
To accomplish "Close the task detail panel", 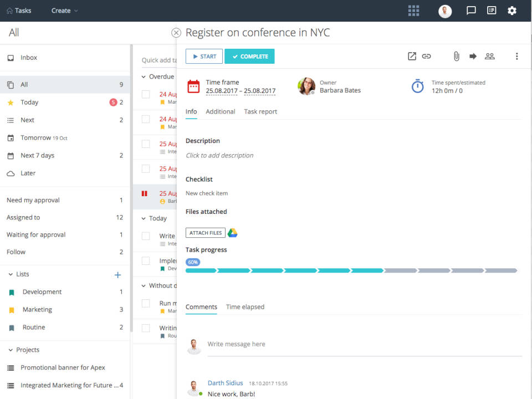I will (x=176, y=33).
